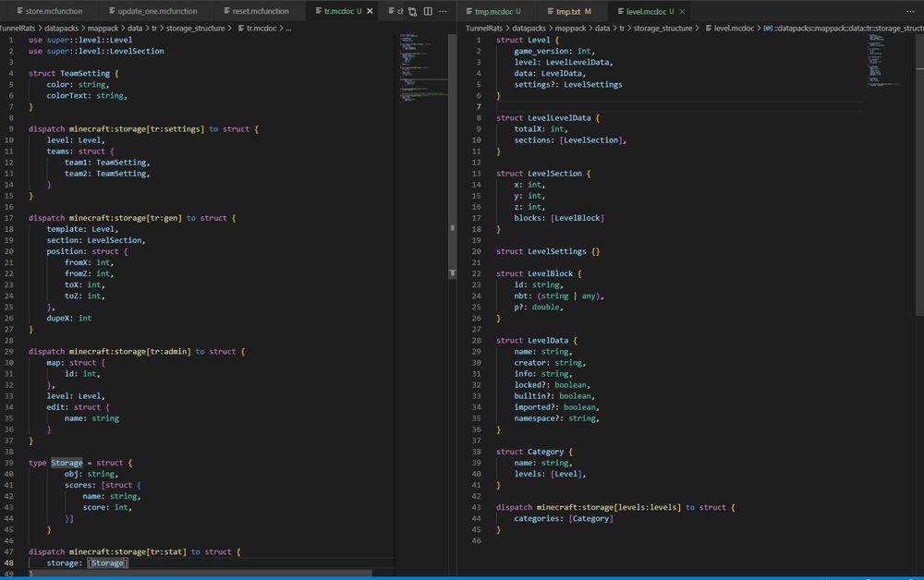
Task: Click the Split Editor Right icon
Action: [x=426, y=11]
